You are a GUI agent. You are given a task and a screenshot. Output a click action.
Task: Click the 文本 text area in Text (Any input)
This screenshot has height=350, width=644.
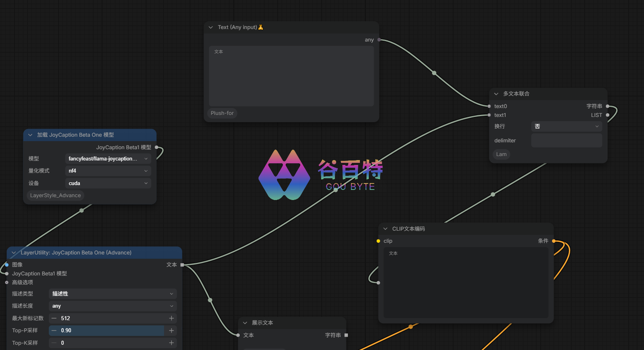coord(291,76)
